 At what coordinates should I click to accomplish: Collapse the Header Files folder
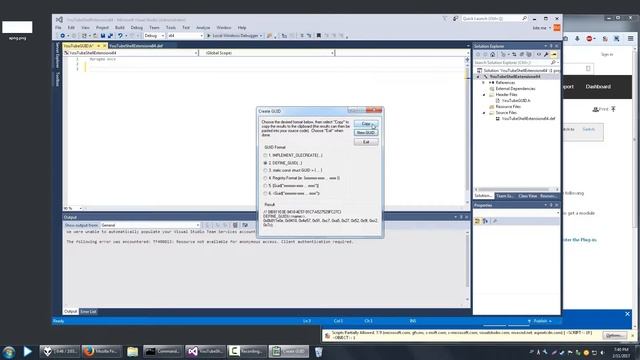click(x=484, y=95)
